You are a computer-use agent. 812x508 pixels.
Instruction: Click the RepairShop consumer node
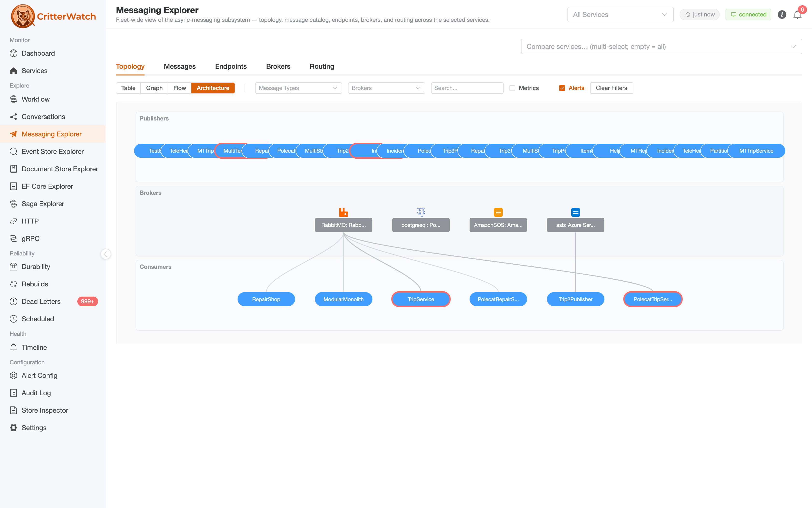click(266, 299)
